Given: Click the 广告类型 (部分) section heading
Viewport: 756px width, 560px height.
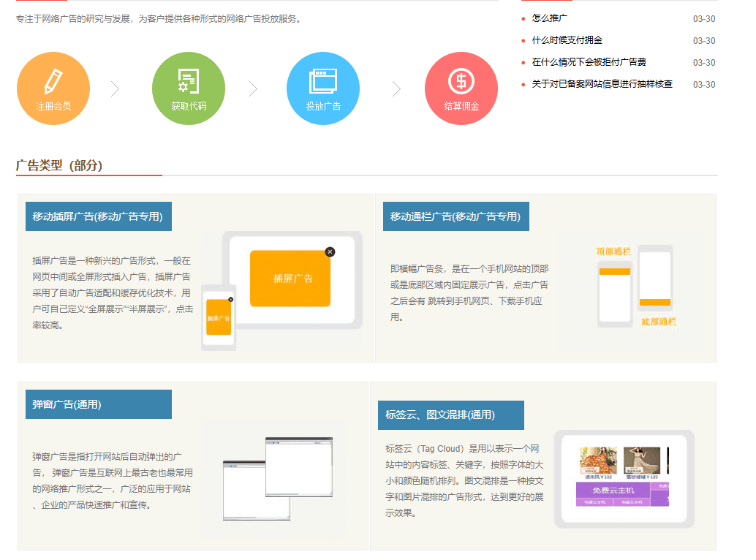Looking at the screenshot, I should (x=58, y=165).
